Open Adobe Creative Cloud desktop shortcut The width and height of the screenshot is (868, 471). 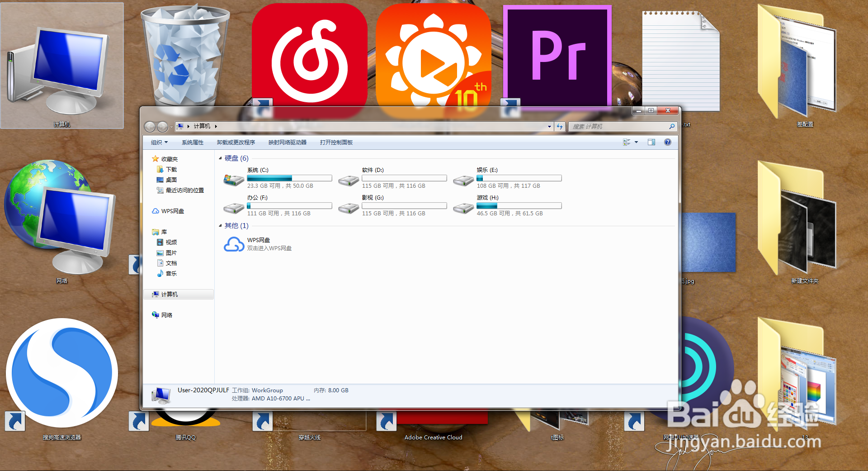(433, 425)
